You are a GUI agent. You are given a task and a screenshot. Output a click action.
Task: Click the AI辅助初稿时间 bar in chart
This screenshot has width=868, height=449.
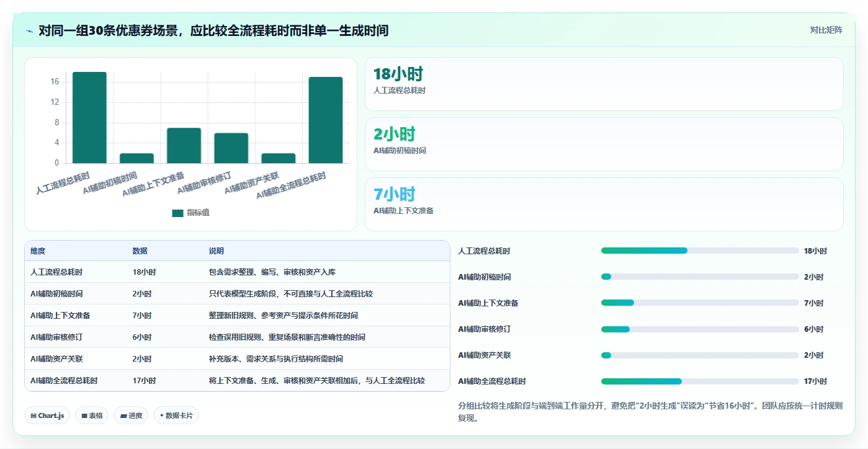coord(136,158)
